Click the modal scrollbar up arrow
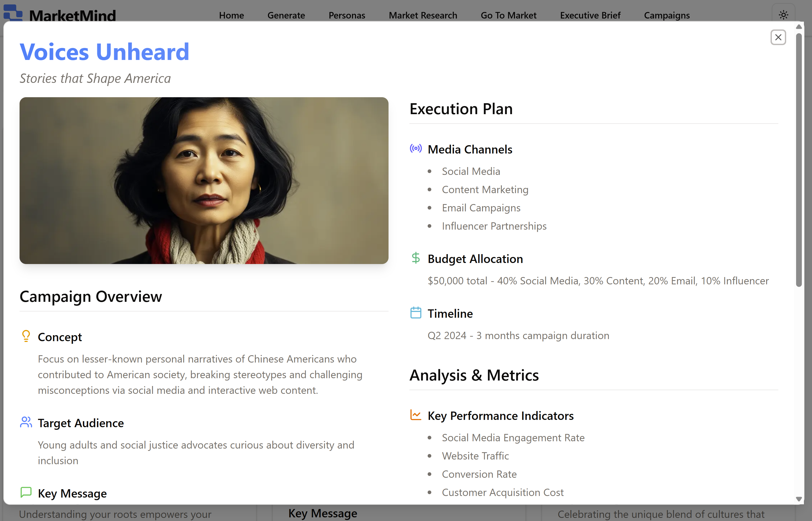 (x=799, y=27)
